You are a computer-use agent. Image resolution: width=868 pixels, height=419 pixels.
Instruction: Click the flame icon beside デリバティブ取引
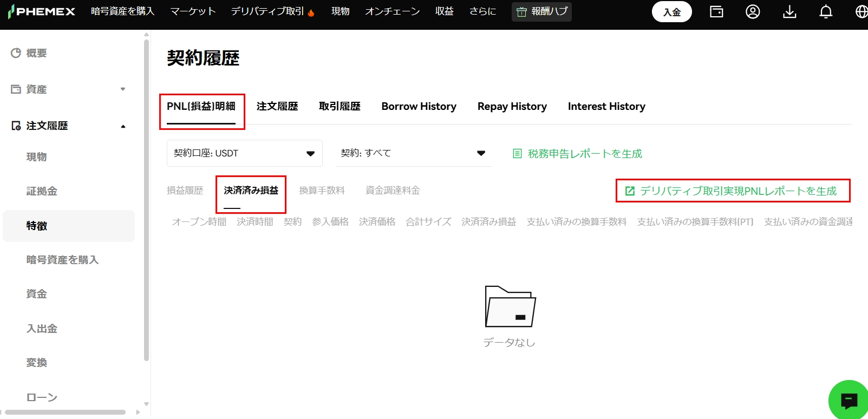pos(311,12)
